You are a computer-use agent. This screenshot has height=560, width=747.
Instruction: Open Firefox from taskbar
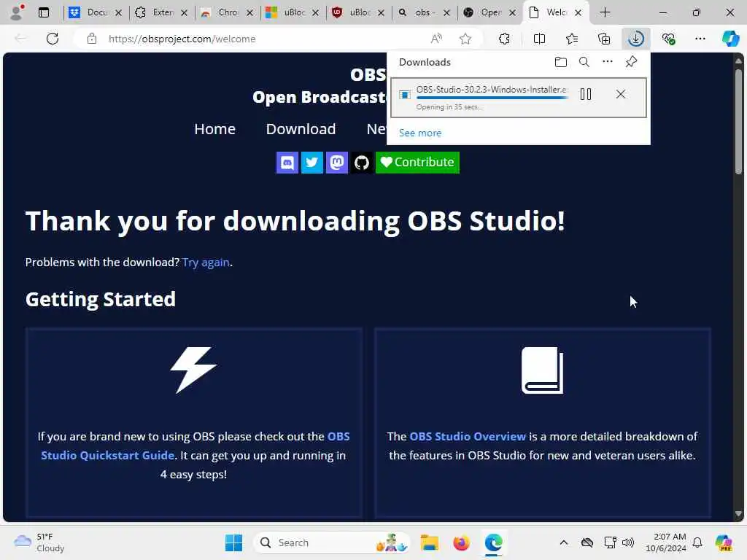[x=461, y=542]
